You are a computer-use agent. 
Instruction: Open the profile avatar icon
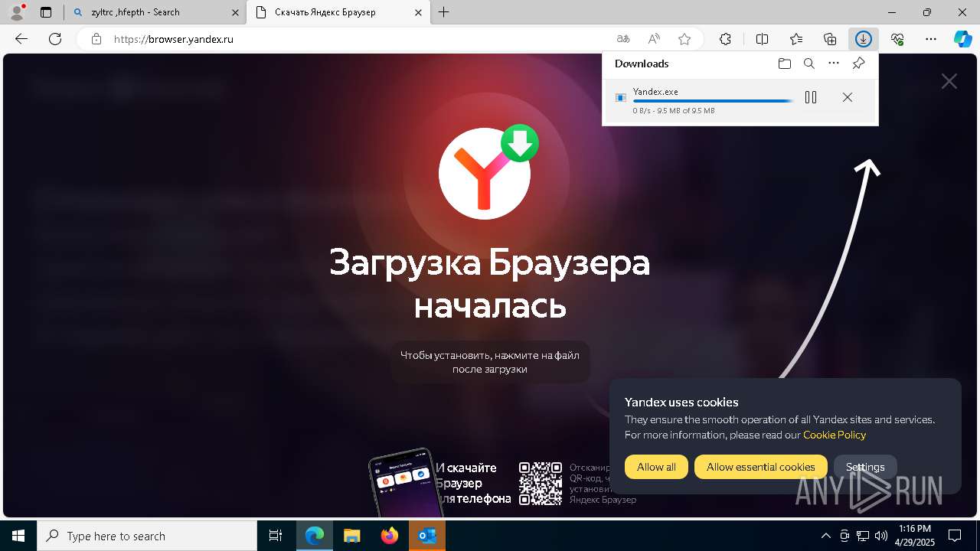pos(16,12)
